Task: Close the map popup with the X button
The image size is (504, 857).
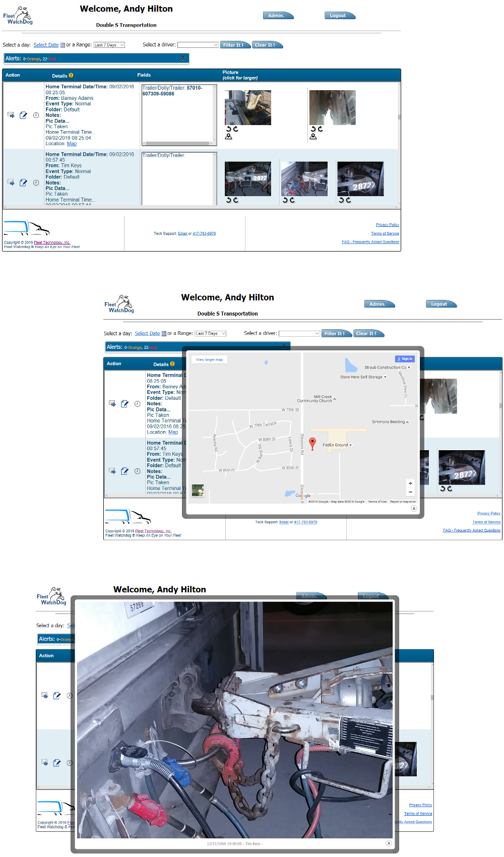Action: pyautogui.click(x=414, y=508)
